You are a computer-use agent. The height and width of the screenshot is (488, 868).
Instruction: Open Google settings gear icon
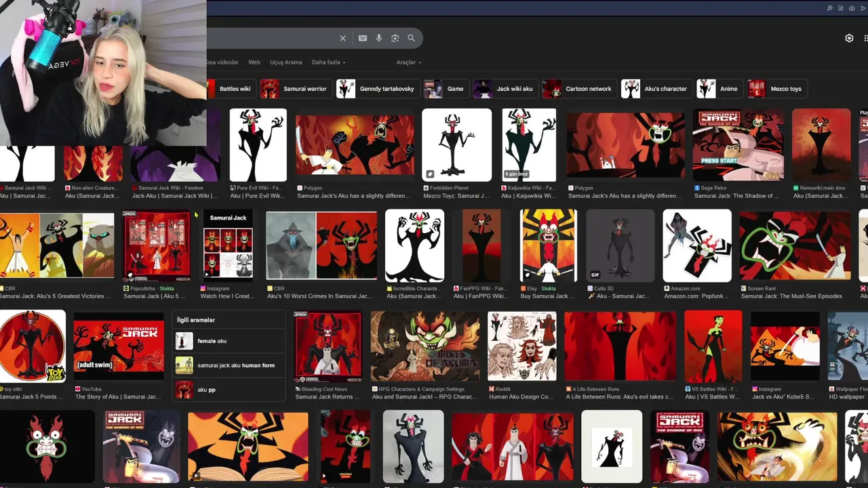849,38
